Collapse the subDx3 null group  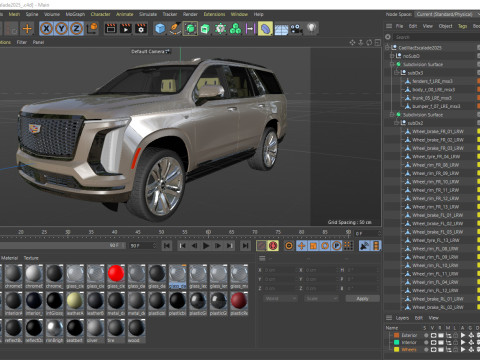[397, 73]
